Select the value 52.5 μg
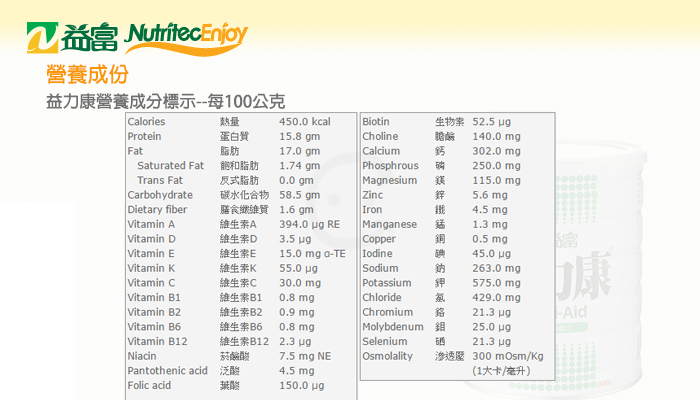Image resolution: width=700 pixels, height=400 pixels. pos(492,121)
